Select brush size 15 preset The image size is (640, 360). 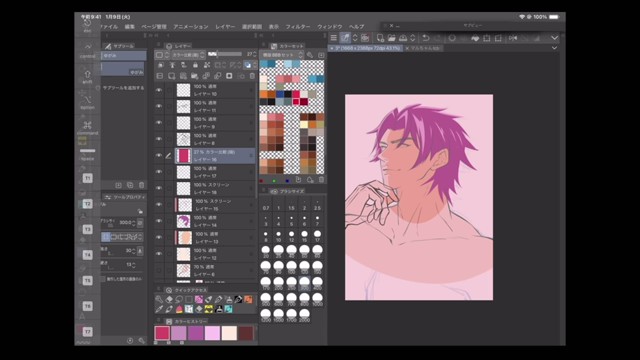point(304,236)
